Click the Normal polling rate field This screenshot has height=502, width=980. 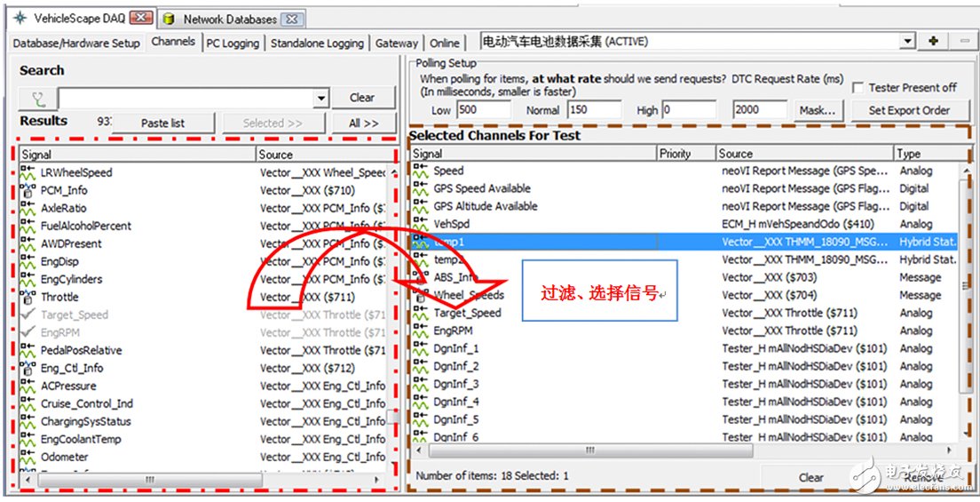(x=594, y=110)
